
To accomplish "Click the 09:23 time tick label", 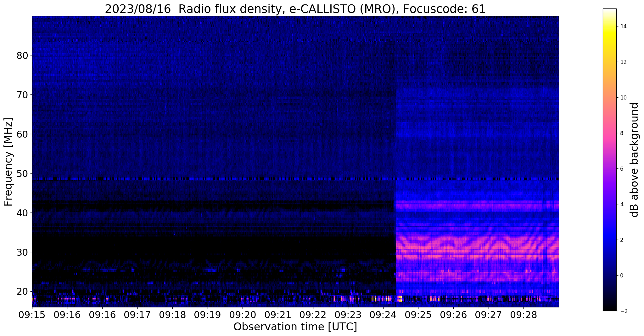I will 348,315.
